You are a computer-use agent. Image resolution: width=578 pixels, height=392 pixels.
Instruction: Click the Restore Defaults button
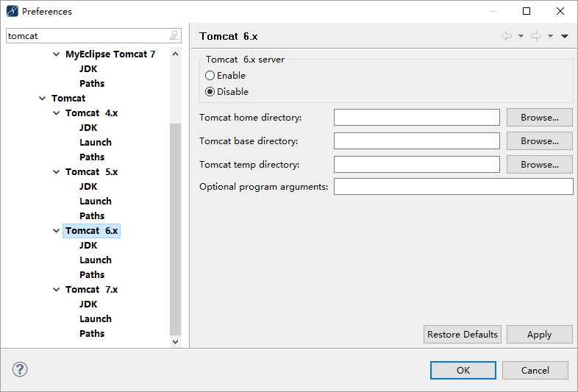point(463,335)
